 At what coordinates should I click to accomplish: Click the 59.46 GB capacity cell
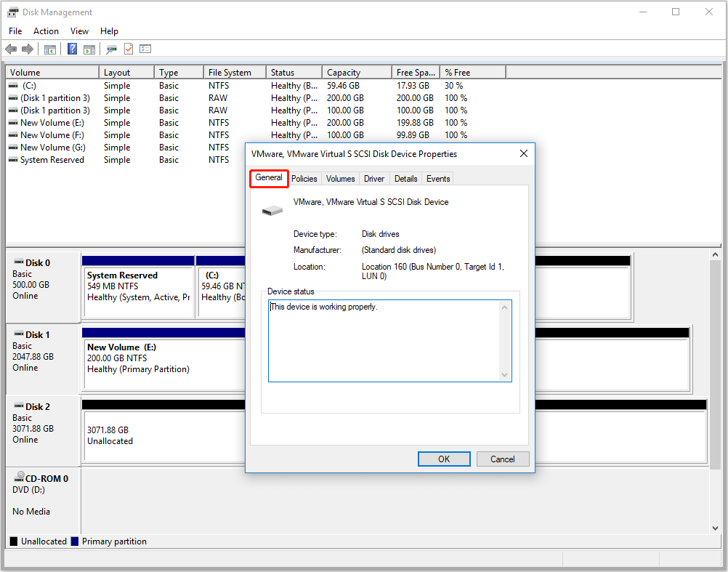click(x=343, y=86)
